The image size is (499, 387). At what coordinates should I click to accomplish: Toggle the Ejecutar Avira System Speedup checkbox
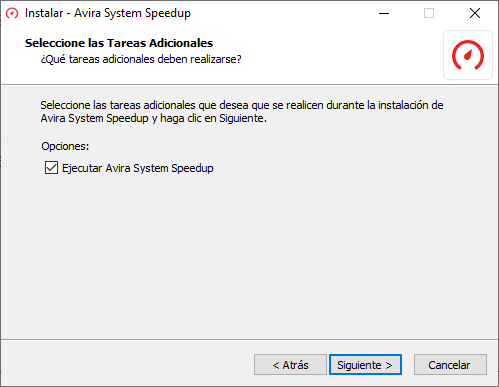tap(51, 168)
